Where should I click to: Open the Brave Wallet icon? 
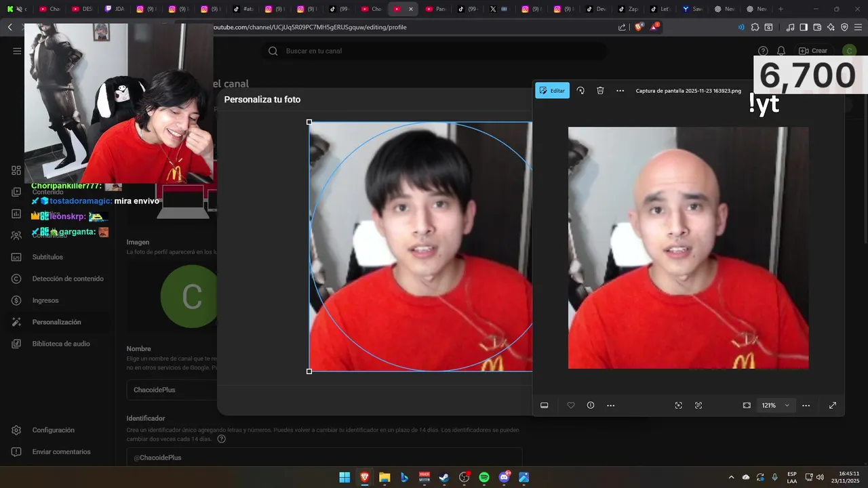tap(817, 27)
